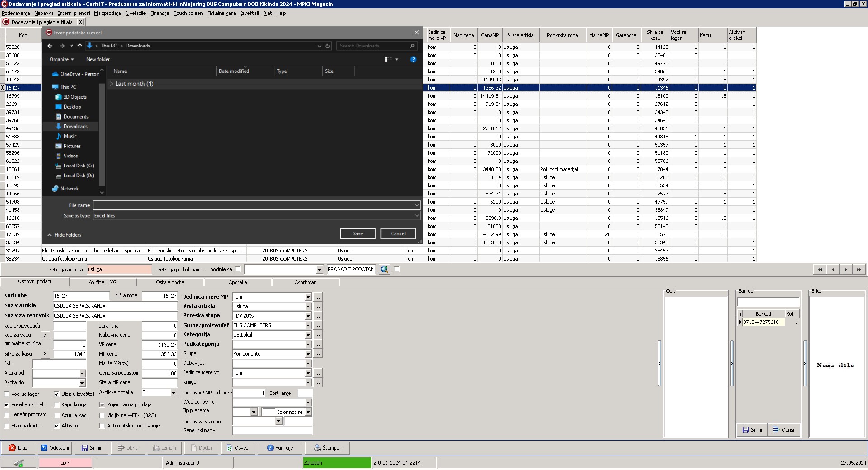Delete barcode with Obrisi in Barkod panel
The image size is (868, 470).
coord(783,430)
